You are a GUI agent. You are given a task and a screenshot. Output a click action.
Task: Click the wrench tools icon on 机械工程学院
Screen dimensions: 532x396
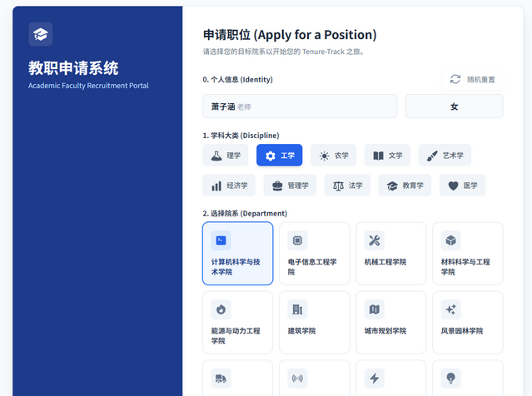(x=375, y=240)
